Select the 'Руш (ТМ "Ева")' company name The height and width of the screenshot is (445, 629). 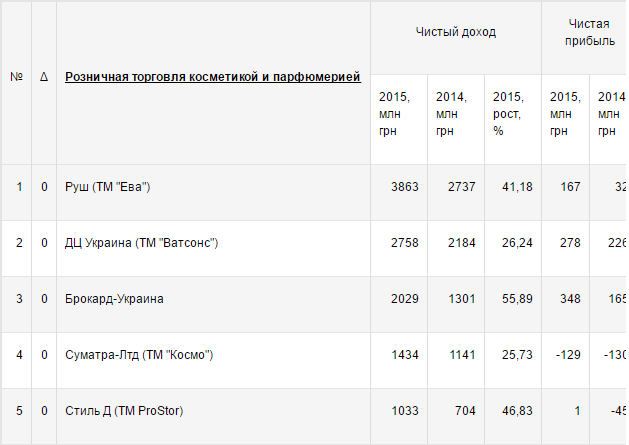tap(107, 187)
